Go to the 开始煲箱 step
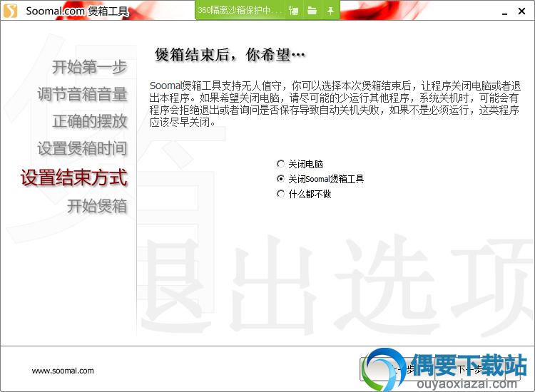The height and width of the screenshot is (392, 535). [97, 206]
